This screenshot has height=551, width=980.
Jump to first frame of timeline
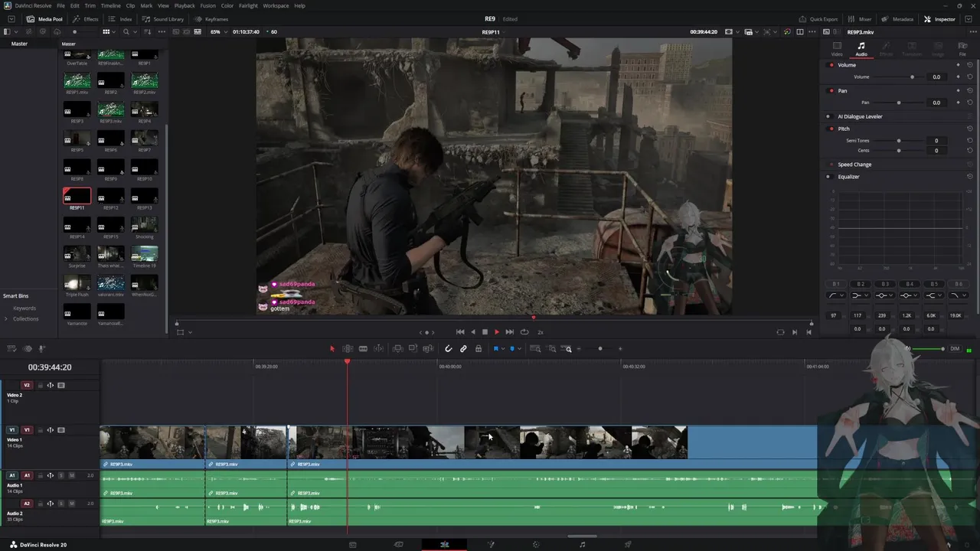click(x=460, y=332)
